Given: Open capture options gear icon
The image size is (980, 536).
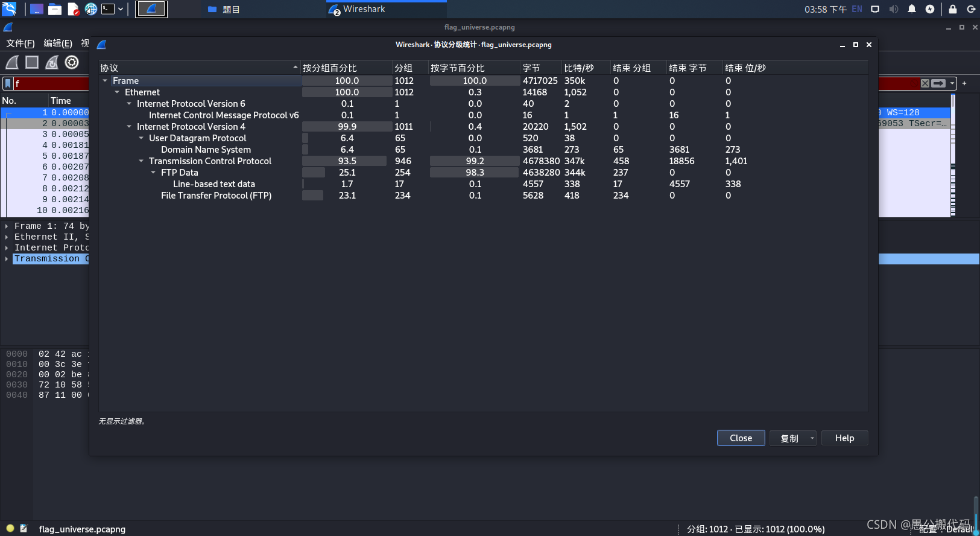Looking at the screenshot, I should coord(72,62).
